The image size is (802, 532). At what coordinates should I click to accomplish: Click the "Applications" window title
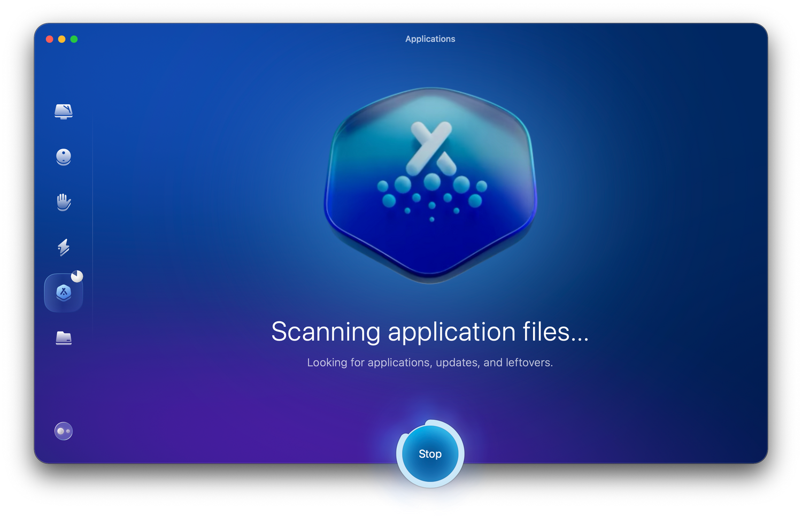[430, 39]
